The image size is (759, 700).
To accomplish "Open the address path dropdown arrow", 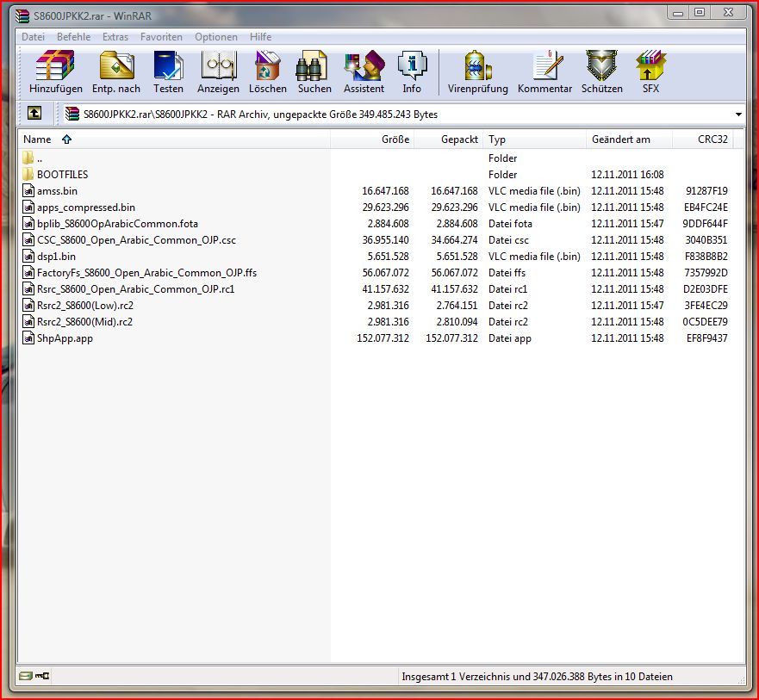I will click(738, 115).
